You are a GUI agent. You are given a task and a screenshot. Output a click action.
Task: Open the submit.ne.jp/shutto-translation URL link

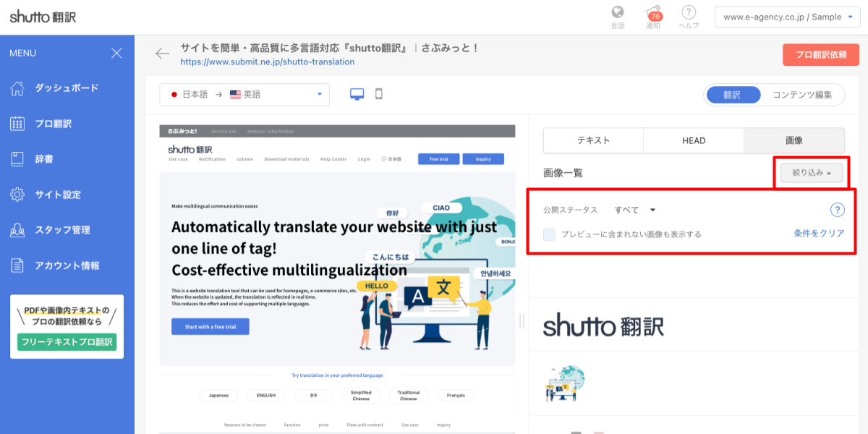(268, 62)
